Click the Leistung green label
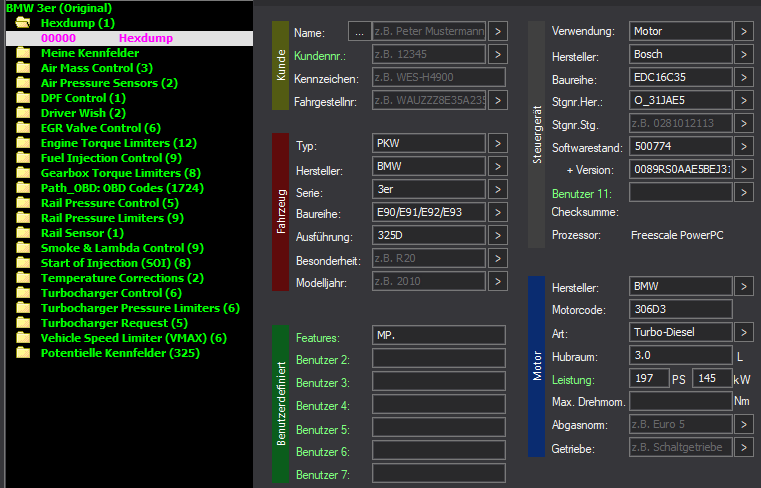The image size is (761, 488). pyautogui.click(x=573, y=380)
